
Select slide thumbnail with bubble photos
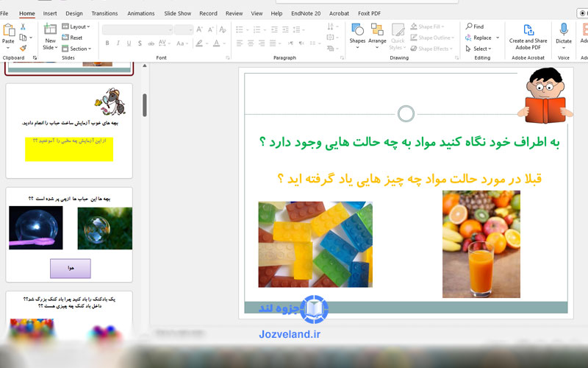point(69,235)
